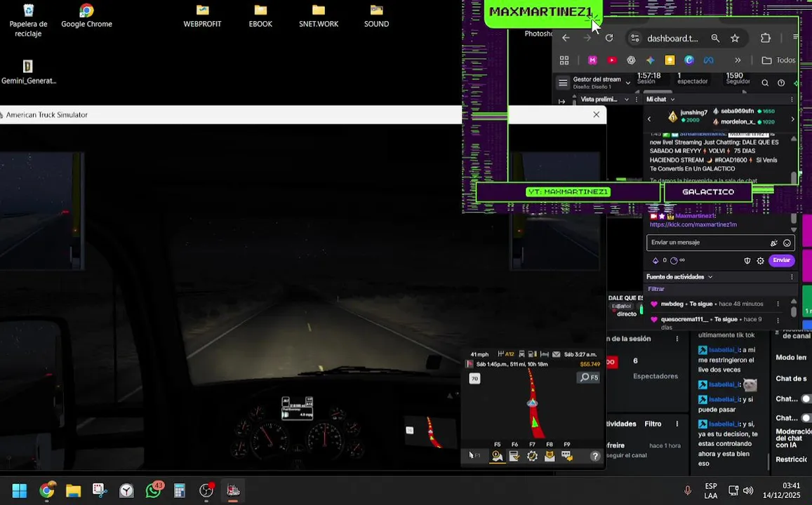Open the ChatGPT bookmark icon
This screenshot has height=505, width=812.
tap(631, 60)
